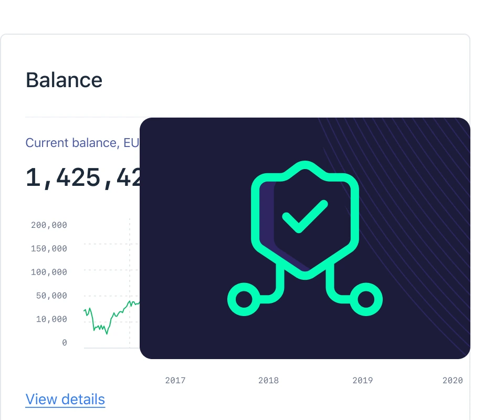Click the 10,000 y-axis label
The width and height of the screenshot is (504, 420).
coord(51,319)
